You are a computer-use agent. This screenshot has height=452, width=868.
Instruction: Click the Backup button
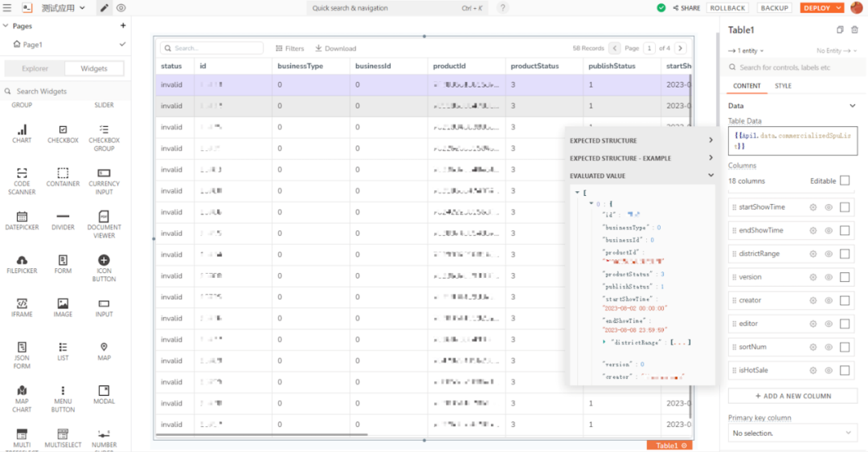774,8
